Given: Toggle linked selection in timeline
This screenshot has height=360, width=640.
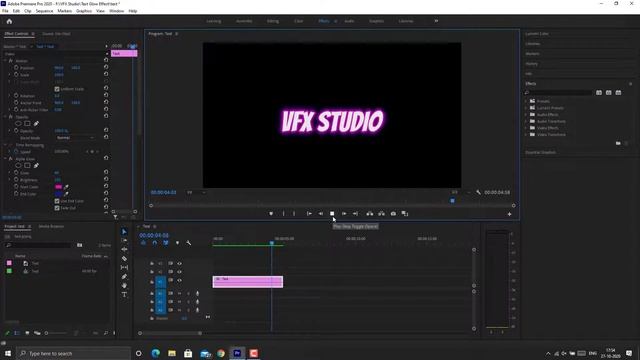Looking at the screenshot, I should pyautogui.click(x=166, y=243).
